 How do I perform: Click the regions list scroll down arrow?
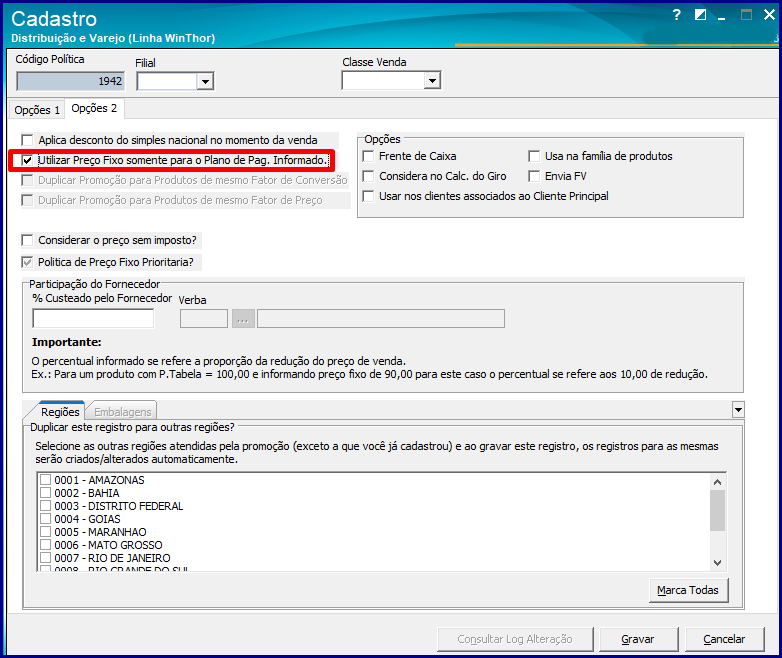tap(717, 563)
